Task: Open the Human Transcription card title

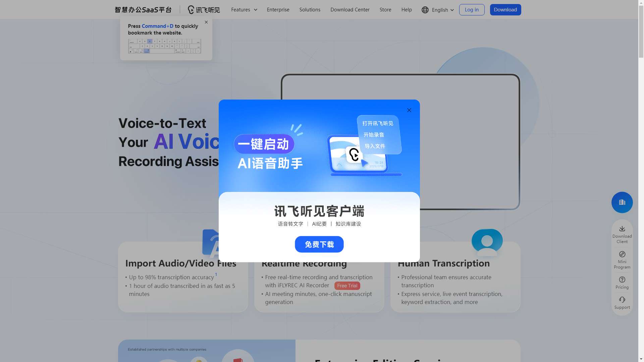Action: [x=443, y=263]
